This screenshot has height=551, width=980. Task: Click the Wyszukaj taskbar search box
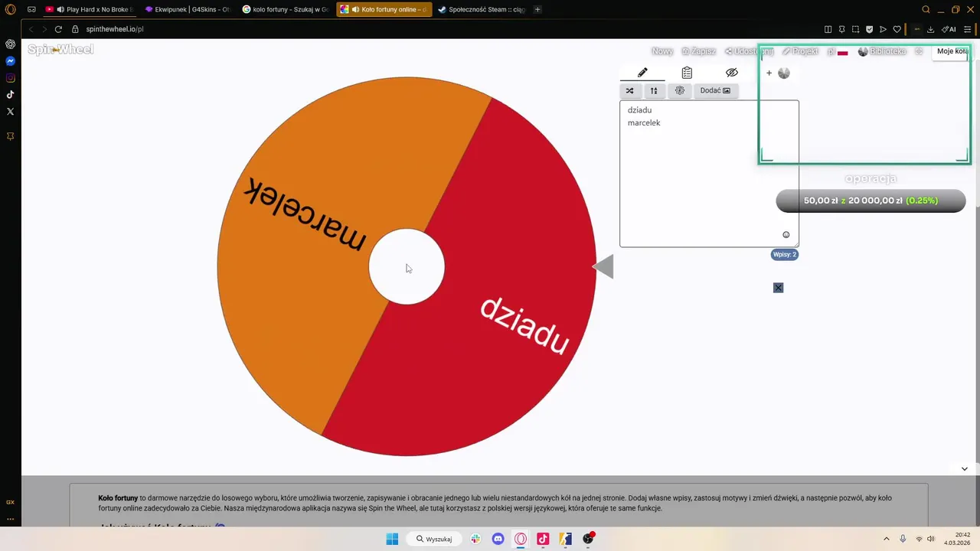(434, 539)
